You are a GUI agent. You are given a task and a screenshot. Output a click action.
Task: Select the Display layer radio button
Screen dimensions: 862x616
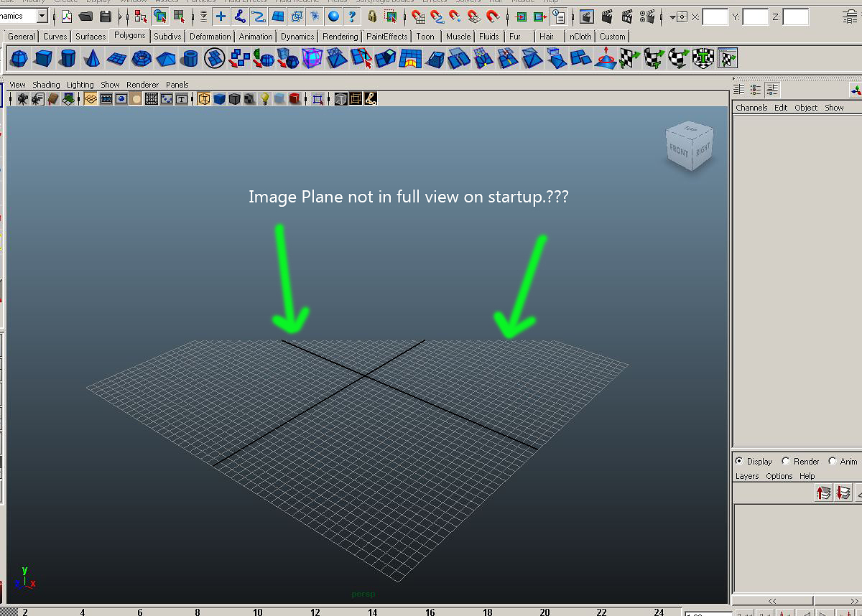point(739,461)
